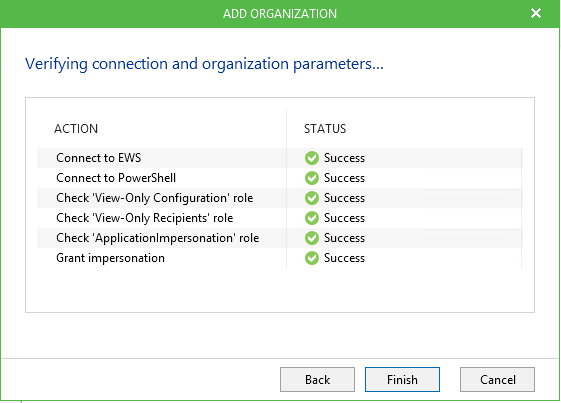Select Check 'View-Only Configuration' role row
The width and height of the screenshot is (561, 403).
tap(279, 198)
